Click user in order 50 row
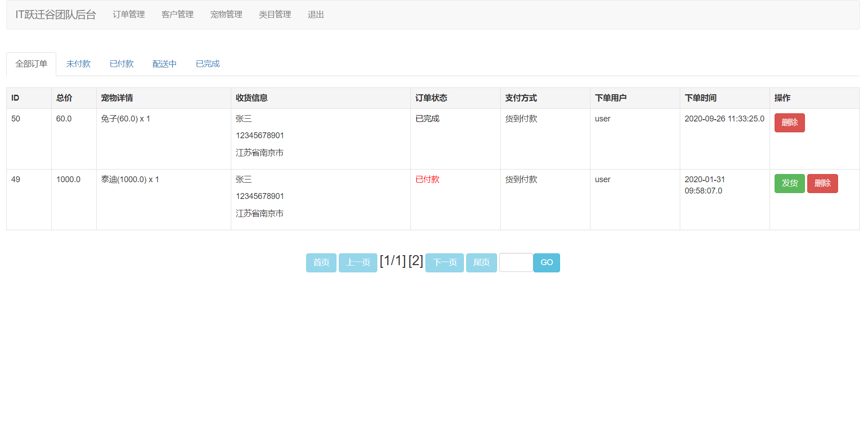 603,119
